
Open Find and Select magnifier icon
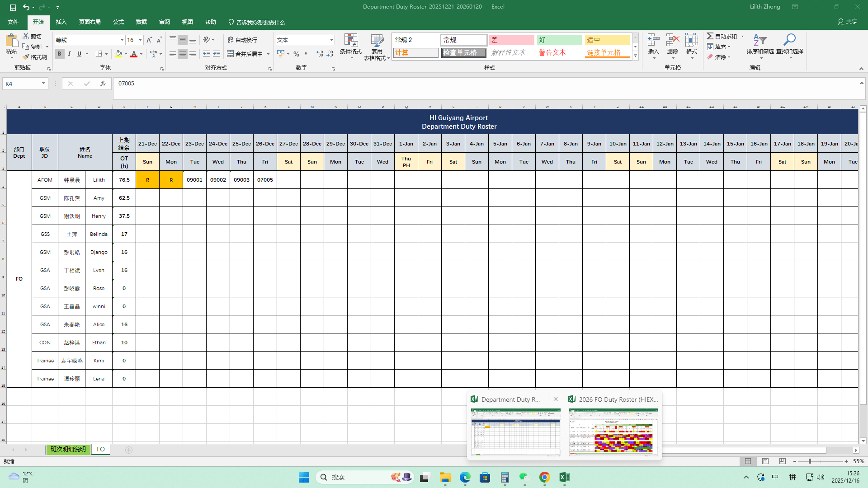pyautogui.click(x=789, y=40)
